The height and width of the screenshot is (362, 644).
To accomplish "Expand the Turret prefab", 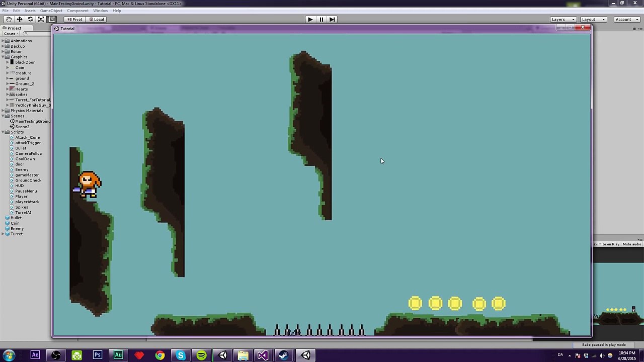I will point(4,234).
